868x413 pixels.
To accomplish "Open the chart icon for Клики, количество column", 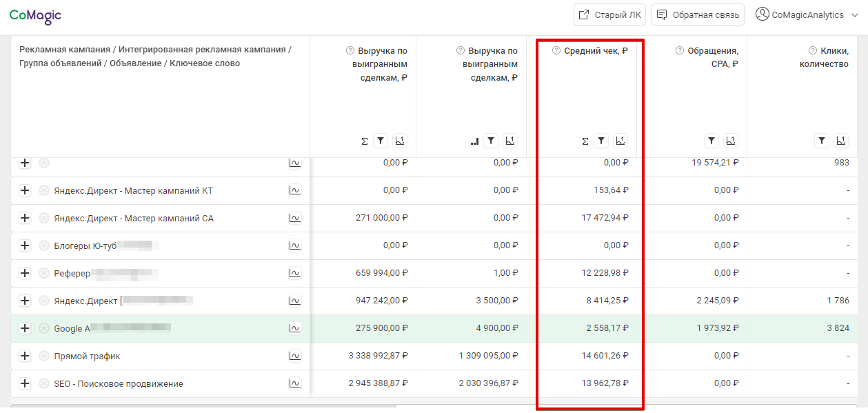I will 840,141.
